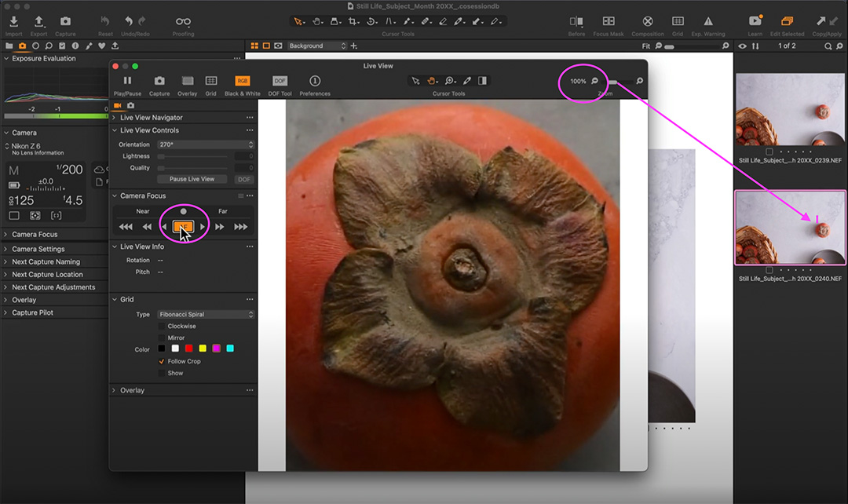Select the 20XX_0239.NEF thumbnail
Viewport: 848px width, 504px height.
[x=790, y=111]
